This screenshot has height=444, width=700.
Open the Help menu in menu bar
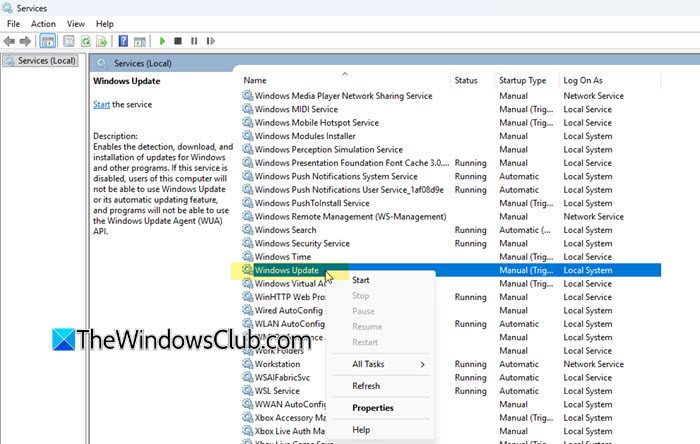click(104, 24)
